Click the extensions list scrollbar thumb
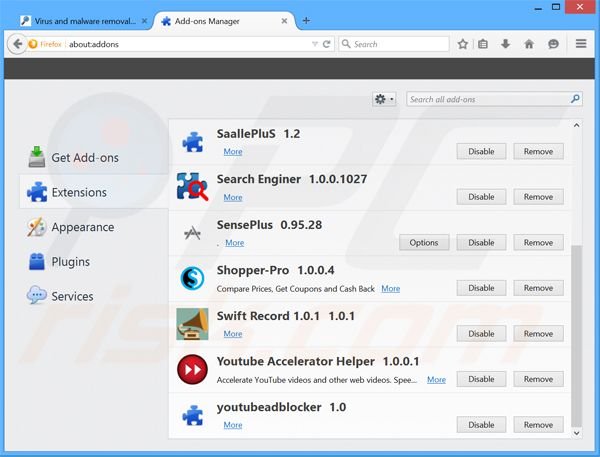The width and height of the screenshot is (600, 457). click(x=576, y=335)
